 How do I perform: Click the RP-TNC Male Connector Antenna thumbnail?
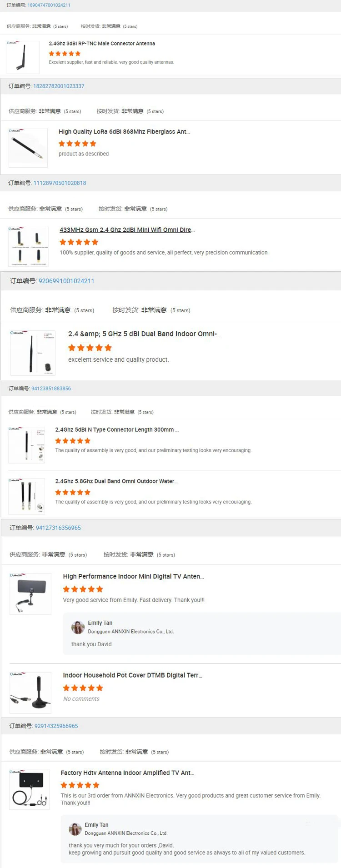tap(23, 57)
